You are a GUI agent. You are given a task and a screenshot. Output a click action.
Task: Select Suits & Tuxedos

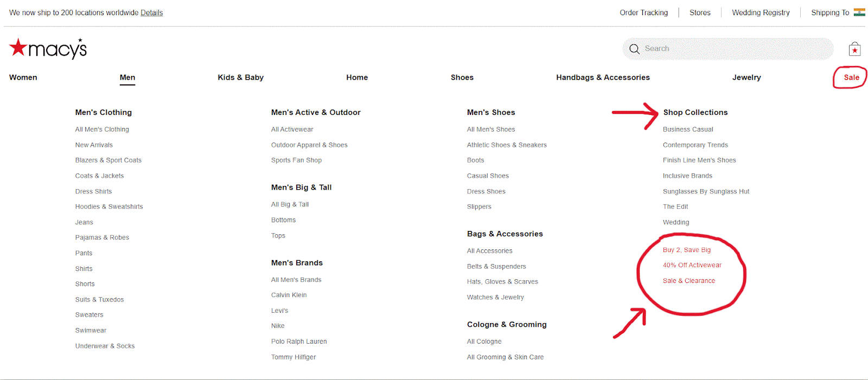coord(99,300)
